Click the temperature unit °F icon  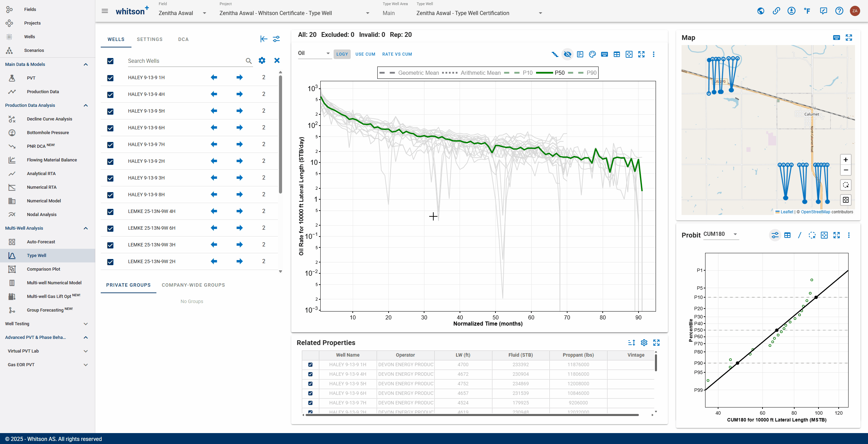tap(807, 11)
